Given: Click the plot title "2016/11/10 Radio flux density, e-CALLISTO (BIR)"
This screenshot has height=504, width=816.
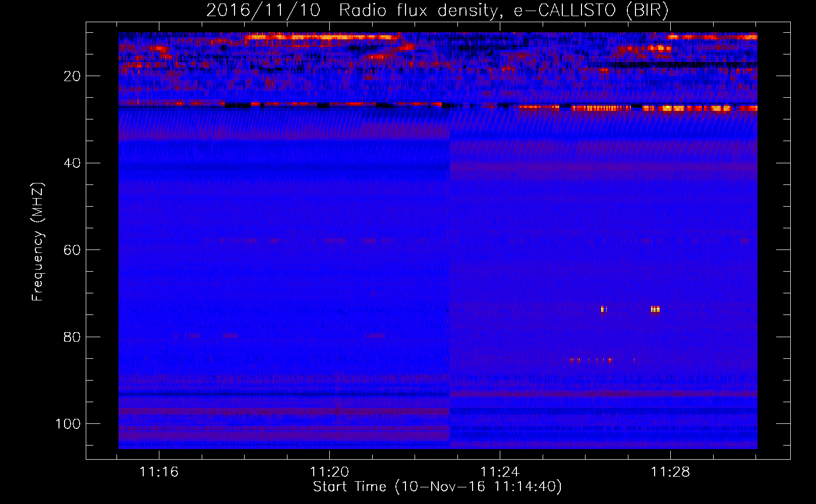Looking at the screenshot, I should click(x=437, y=11).
